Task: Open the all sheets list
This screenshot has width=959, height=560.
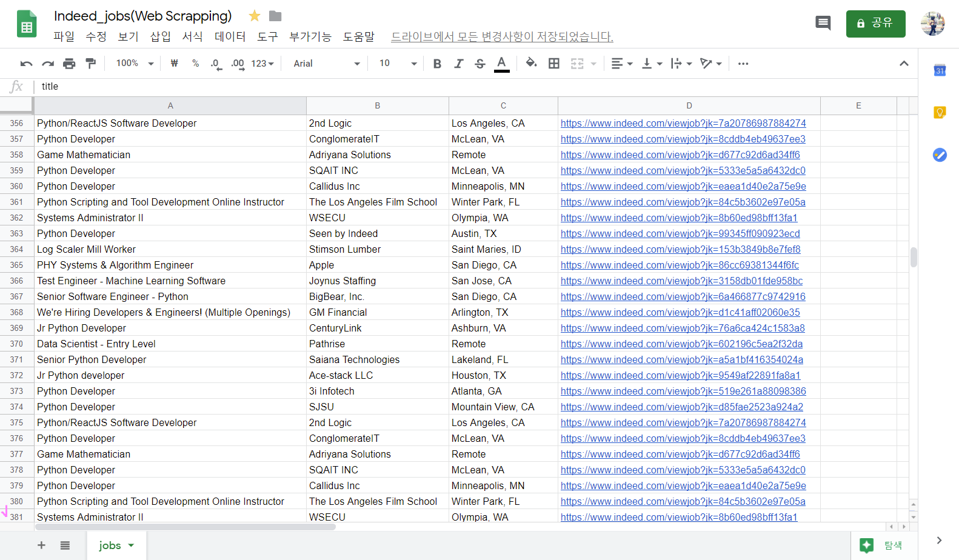Action: click(x=65, y=545)
